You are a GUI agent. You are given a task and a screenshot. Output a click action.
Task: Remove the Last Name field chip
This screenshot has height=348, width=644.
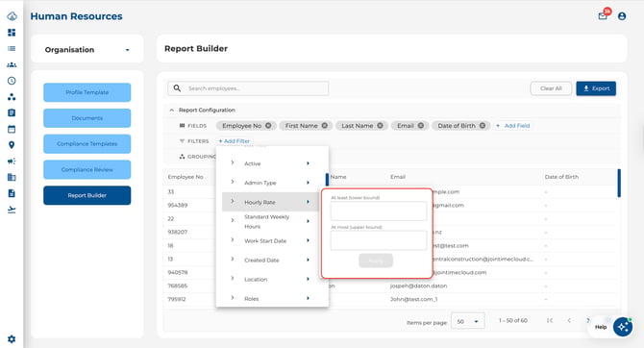380,126
